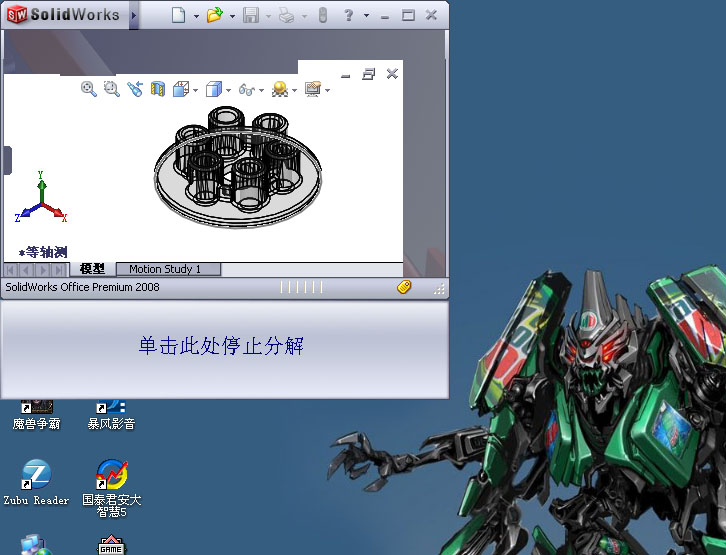Restore the inner document window
This screenshot has height=555, width=726.
point(369,74)
